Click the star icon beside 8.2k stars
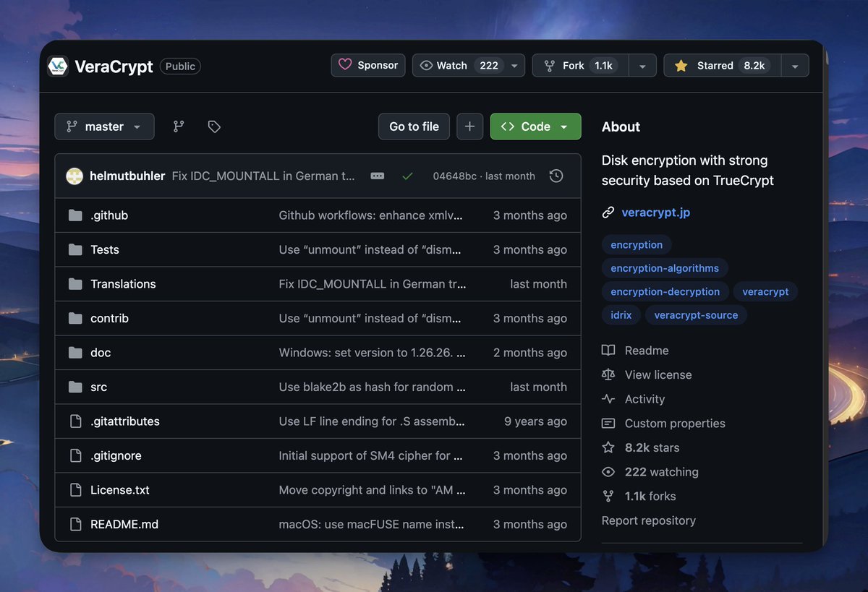The width and height of the screenshot is (868, 592). pyautogui.click(x=608, y=447)
